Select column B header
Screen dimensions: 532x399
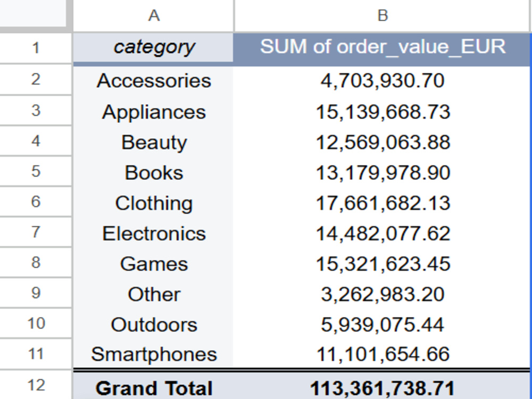[383, 15]
